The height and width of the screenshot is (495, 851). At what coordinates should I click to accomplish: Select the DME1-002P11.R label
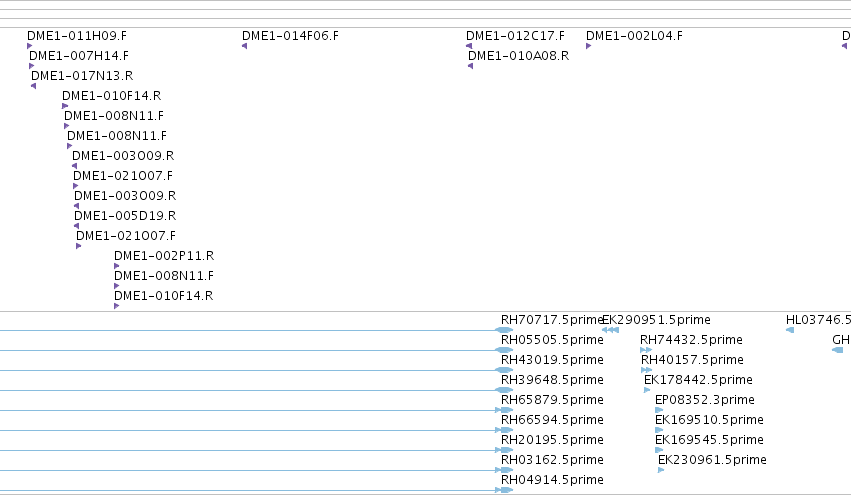pyautogui.click(x=164, y=256)
